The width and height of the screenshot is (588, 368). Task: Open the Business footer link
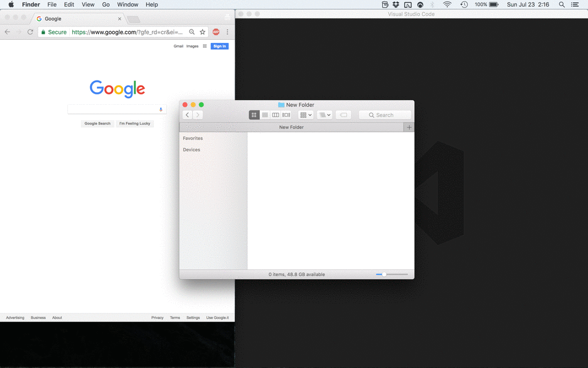(x=38, y=318)
